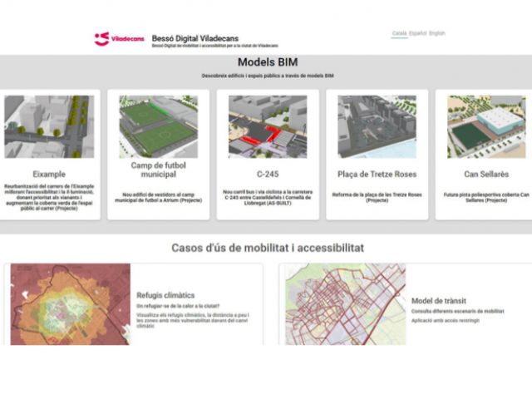Screen dimensions: 532x399
Task: Click 'On refugiar-se de la calor' text
Action: point(178,306)
